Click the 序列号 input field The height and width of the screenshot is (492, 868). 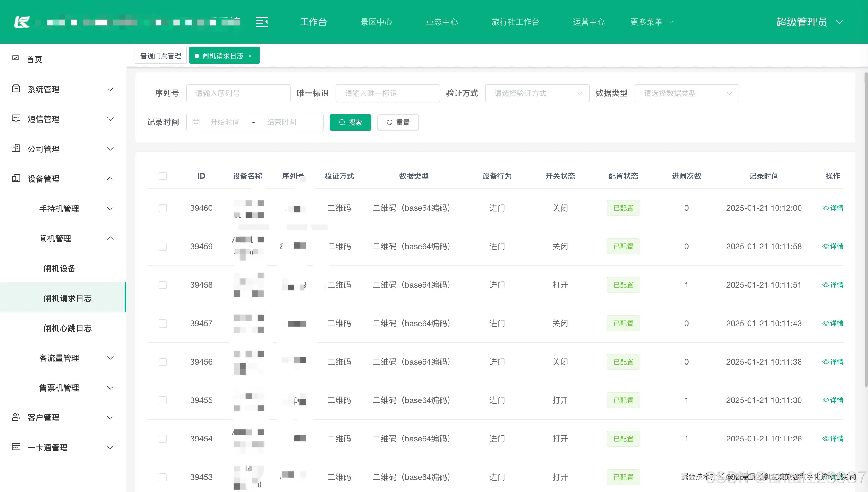[x=238, y=93]
